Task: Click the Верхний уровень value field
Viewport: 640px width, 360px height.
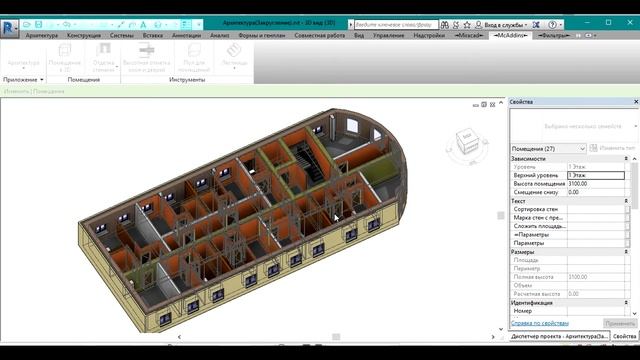Action: (x=596, y=176)
